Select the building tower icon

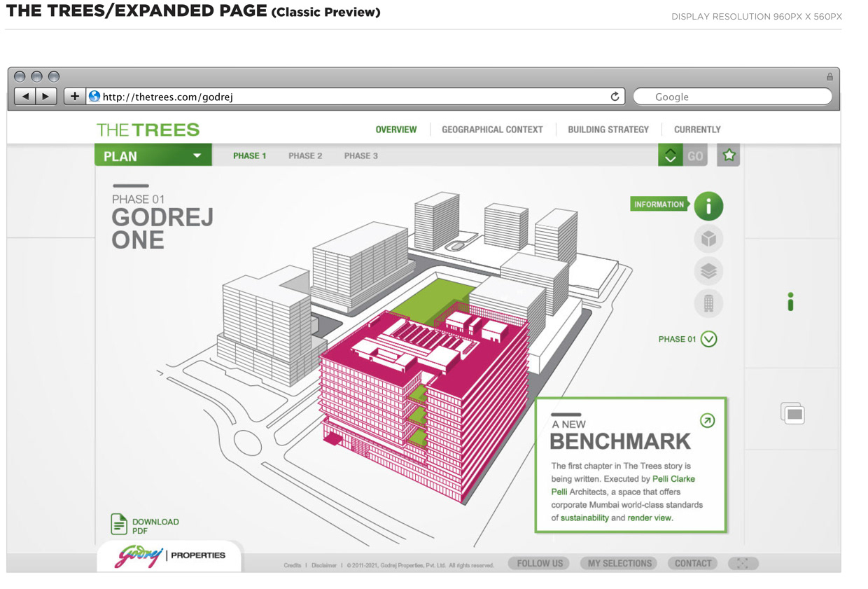[x=708, y=303]
